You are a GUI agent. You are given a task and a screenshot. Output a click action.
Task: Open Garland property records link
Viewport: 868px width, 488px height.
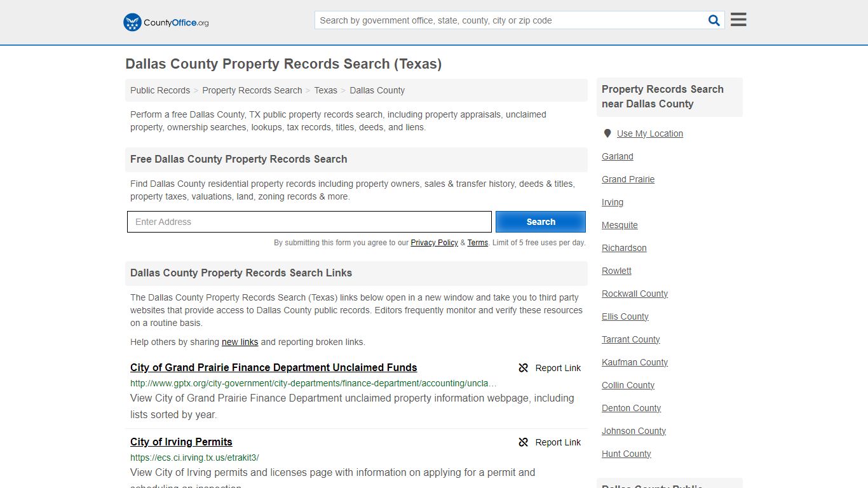point(618,156)
